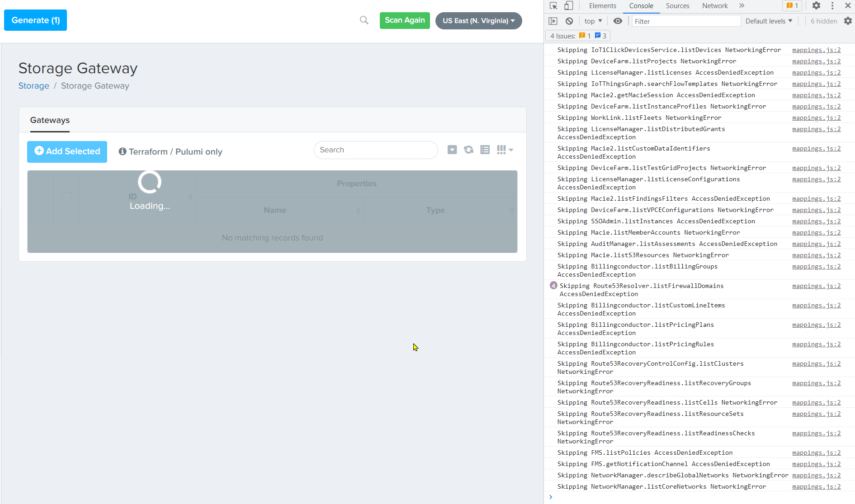Switch to the Network tab
This screenshot has width=855, height=504.
[x=715, y=6]
